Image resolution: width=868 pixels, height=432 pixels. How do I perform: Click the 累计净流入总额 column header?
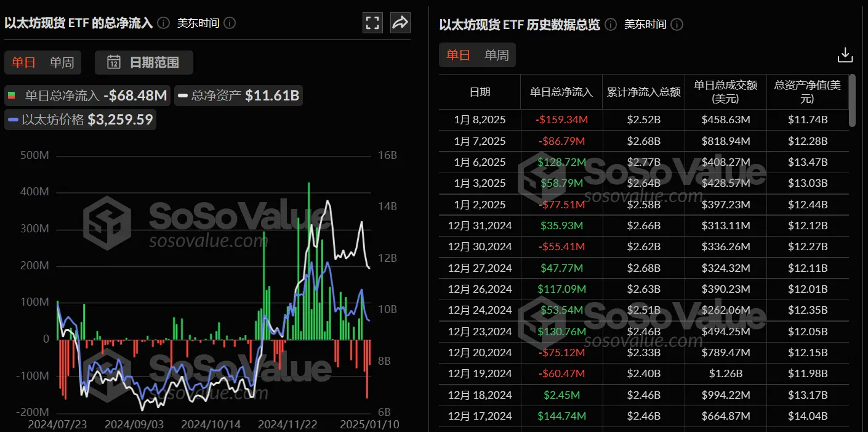(x=643, y=92)
